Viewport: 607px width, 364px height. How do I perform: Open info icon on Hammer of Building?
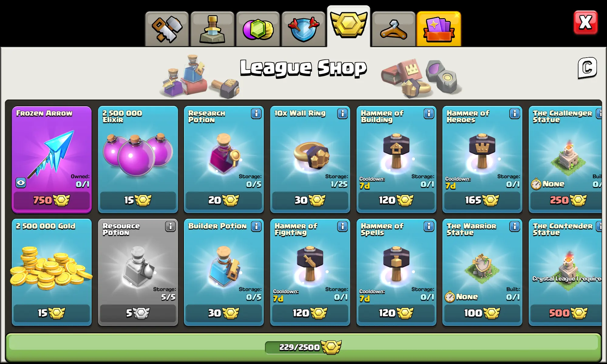(429, 114)
